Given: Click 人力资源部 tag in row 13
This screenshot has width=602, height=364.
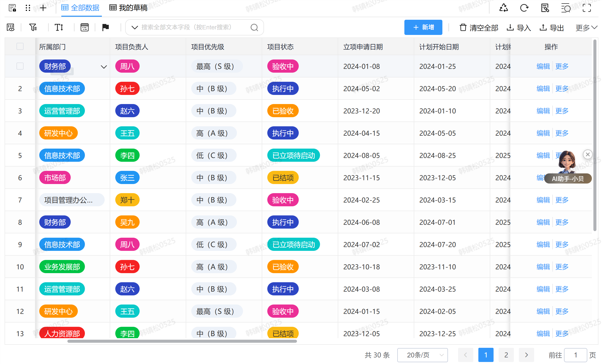Looking at the screenshot, I should [62, 333].
